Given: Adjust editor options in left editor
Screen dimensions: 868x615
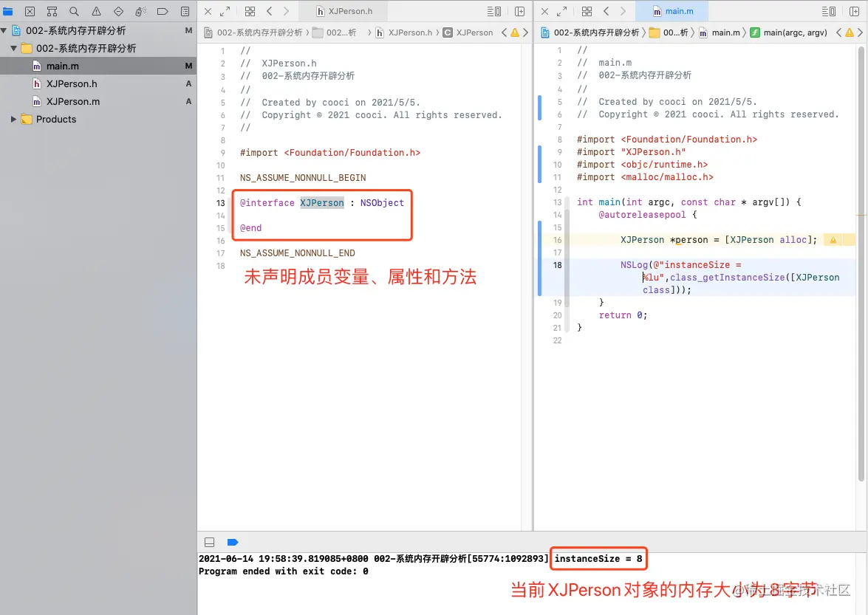Looking at the screenshot, I should [x=493, y=11].
